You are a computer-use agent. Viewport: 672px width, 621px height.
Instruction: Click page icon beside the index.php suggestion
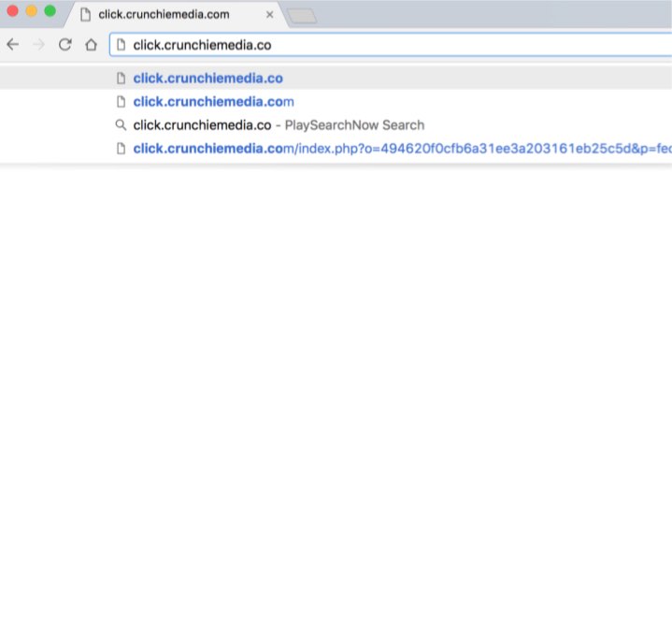(x=121, y=149)
